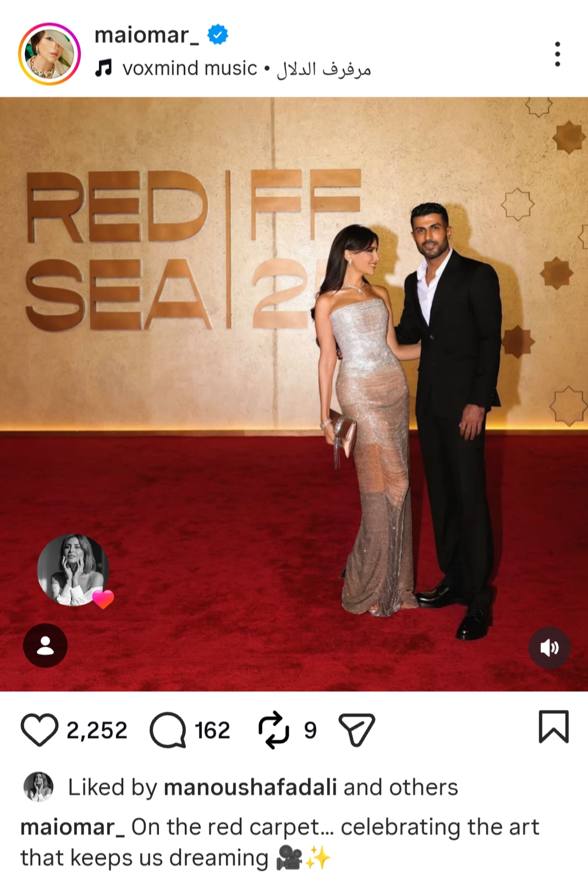The width and height of the screenshot is (588, 887).
Task: Like the post with the heart icon
Action: click(x=40, y=730)
